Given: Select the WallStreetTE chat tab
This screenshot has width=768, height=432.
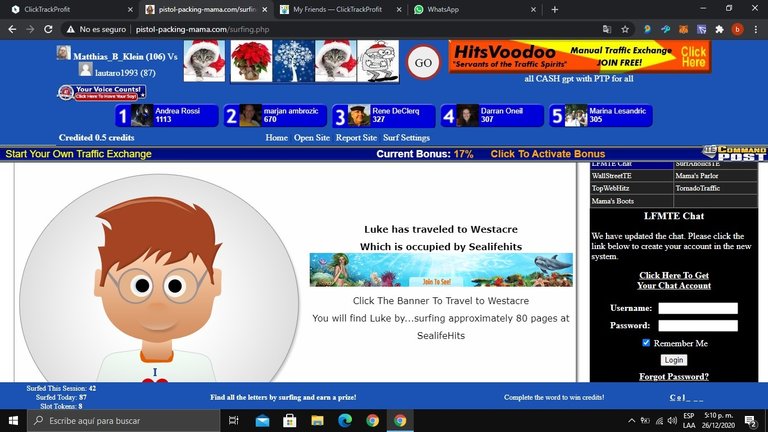Looking at the screenshot, I should [x=631, y=175].
